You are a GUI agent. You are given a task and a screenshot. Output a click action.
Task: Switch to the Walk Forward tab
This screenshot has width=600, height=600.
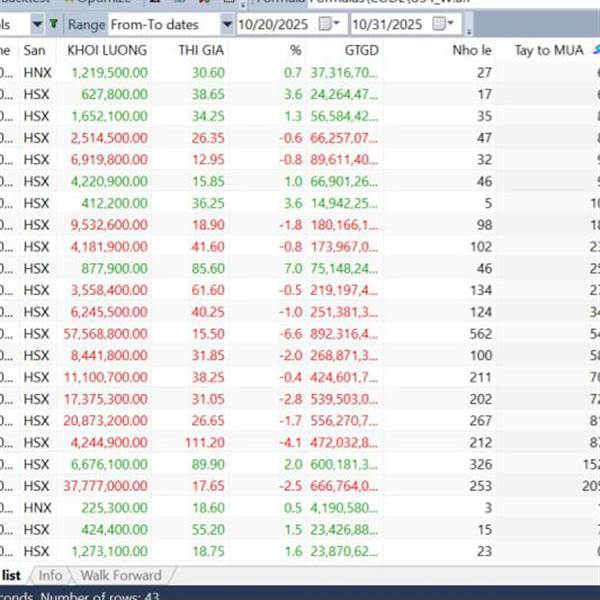click(121, 575)
